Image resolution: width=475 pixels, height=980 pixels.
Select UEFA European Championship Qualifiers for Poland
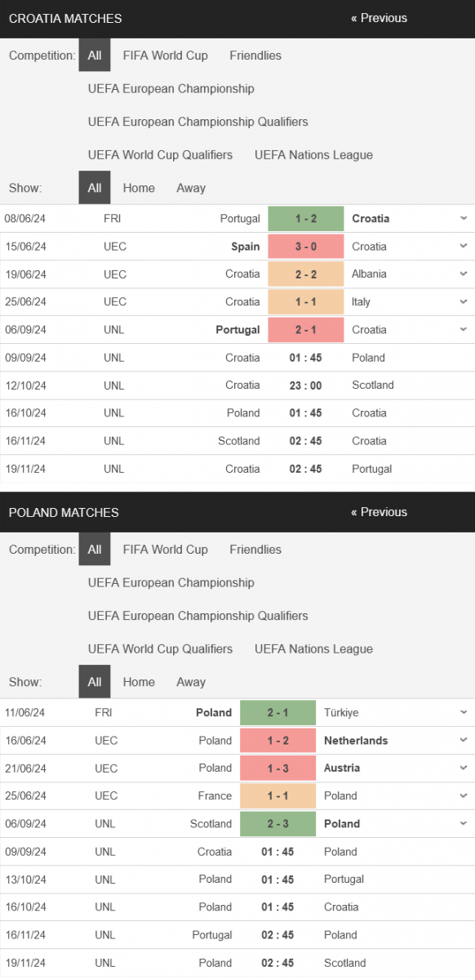pyautogui.click(x=198, y=616)
